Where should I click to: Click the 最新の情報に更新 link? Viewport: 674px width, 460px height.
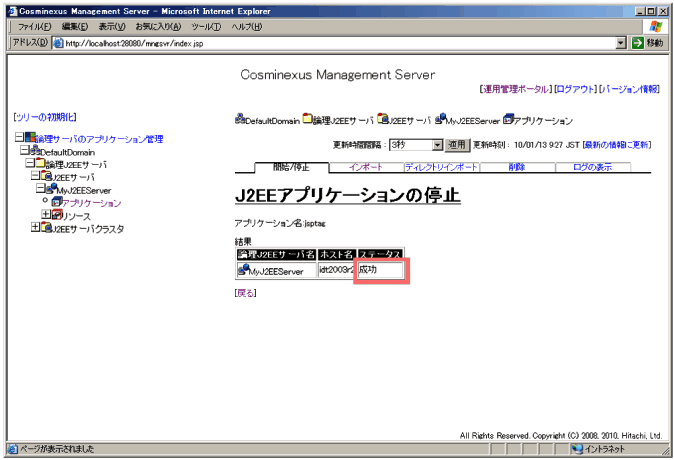(616, 145)
